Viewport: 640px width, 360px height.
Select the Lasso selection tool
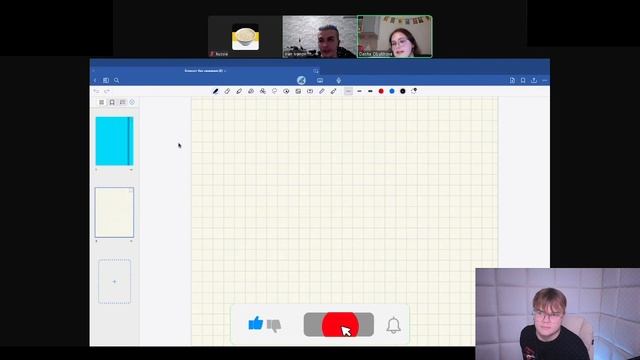click(274, 91)
